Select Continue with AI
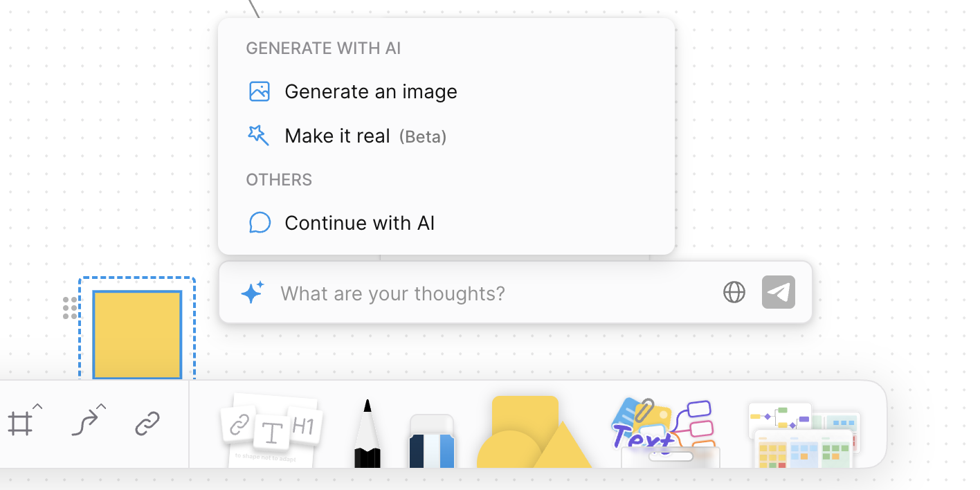The width and height of the screenshot is (980, 490). [360, 223]
